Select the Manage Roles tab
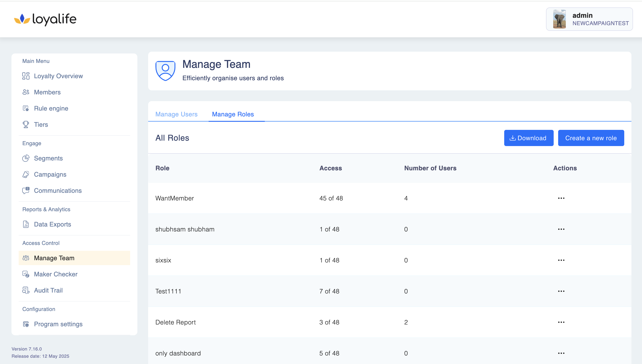This screenshot has width=642, height=364. pyautogui.click(x=233, y=114)
